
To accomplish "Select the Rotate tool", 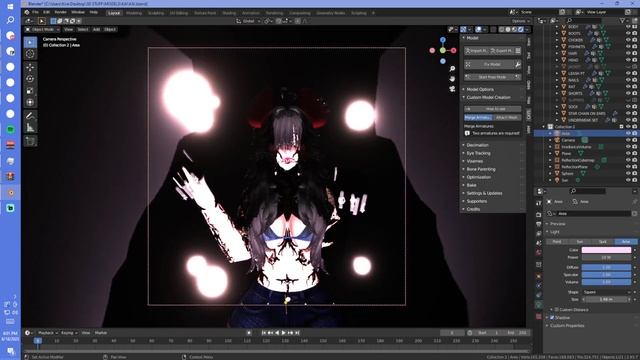I will [x=30, y=79].
